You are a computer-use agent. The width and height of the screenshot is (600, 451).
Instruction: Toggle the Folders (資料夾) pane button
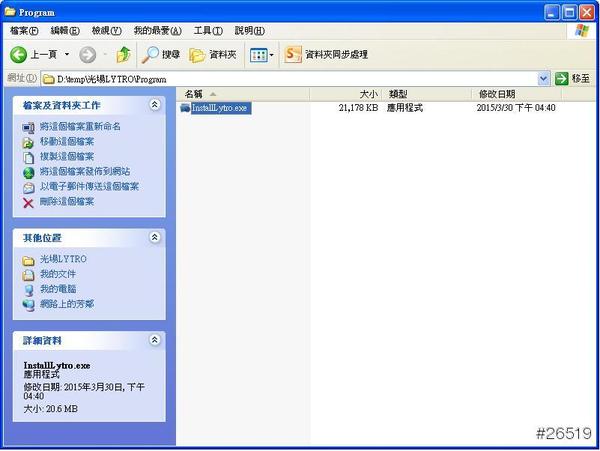[x=212, y=55]
